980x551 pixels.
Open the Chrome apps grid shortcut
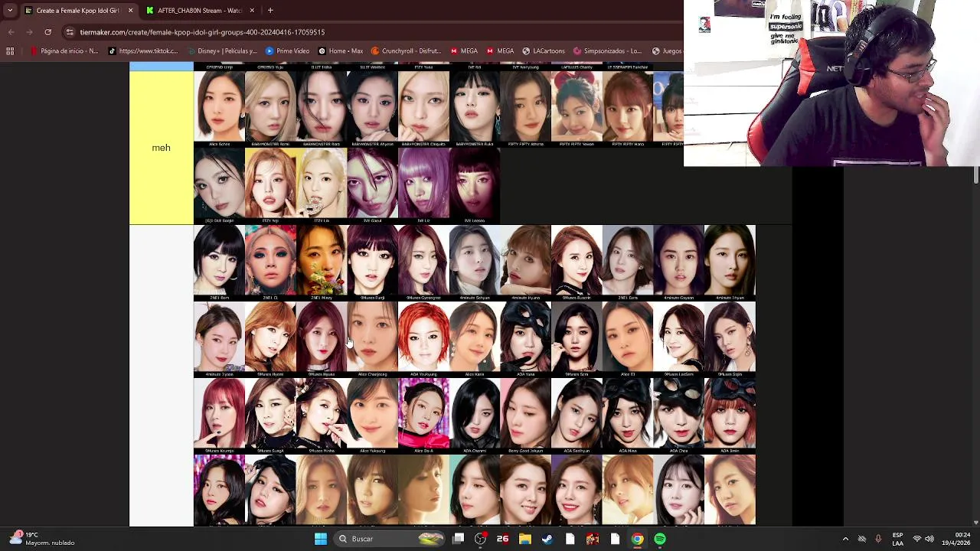pyautogui.click(x=10, y=51)
